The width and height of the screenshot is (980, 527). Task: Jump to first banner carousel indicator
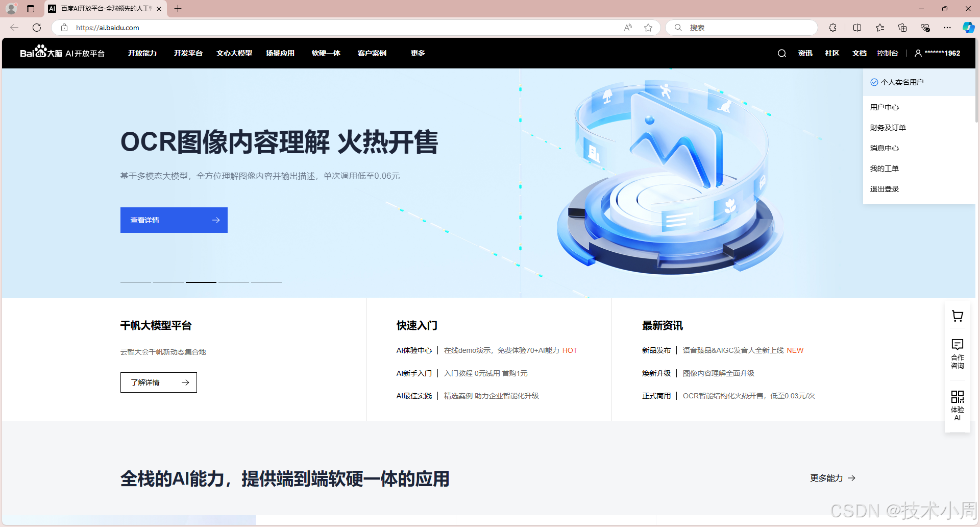136,282
